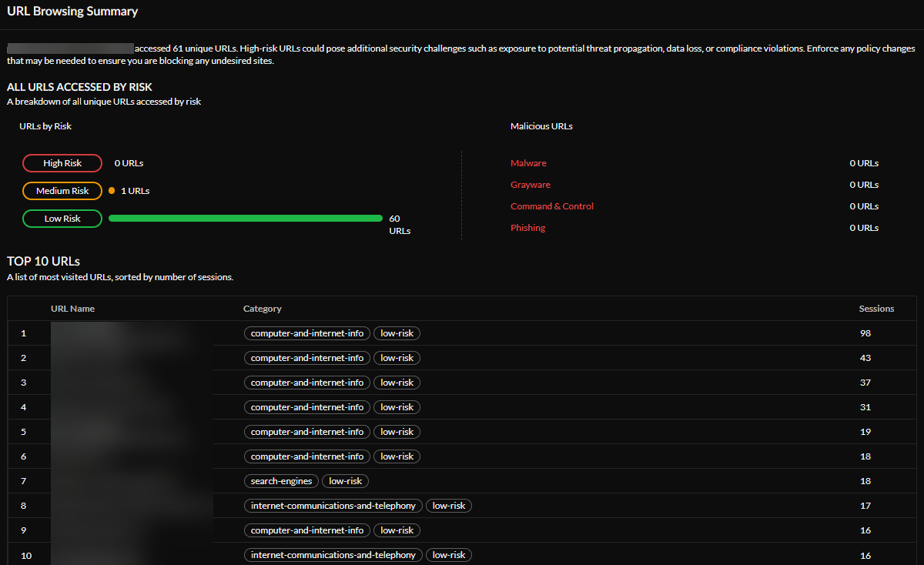Click the 0 URLs high risk count
This screenshot has width=924, height=565.
click(129, 163)
